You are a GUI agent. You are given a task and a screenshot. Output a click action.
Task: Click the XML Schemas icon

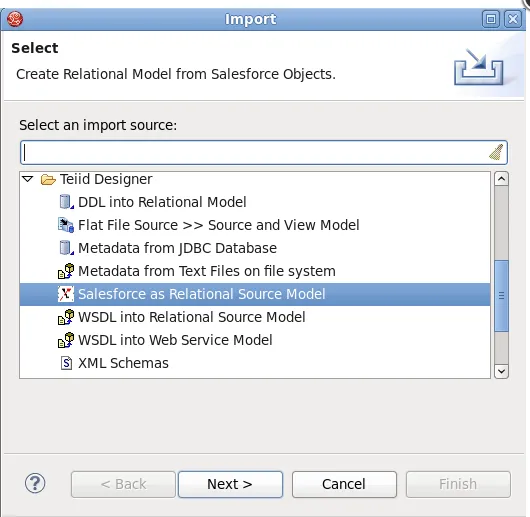coord(66,363)
